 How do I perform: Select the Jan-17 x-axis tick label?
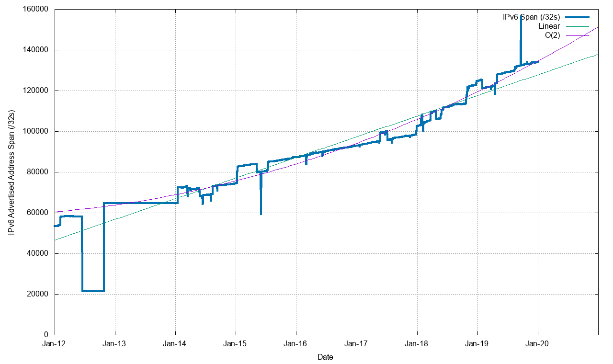357,344
